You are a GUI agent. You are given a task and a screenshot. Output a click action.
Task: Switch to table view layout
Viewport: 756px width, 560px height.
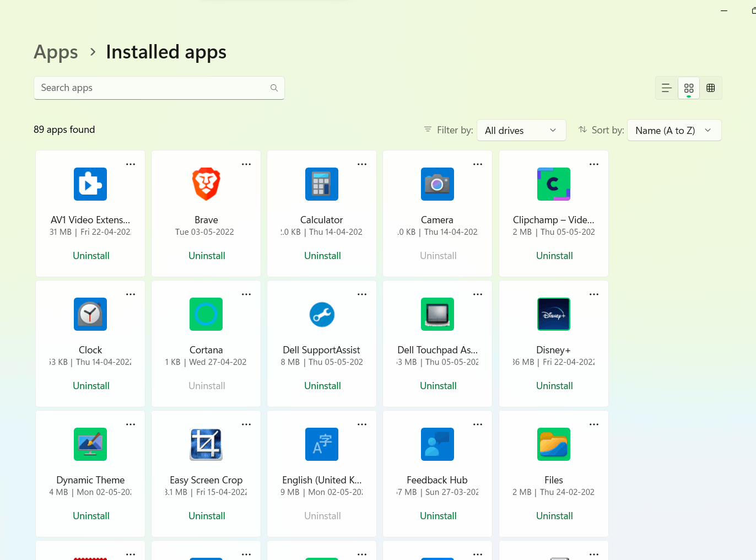pos(711,88)
